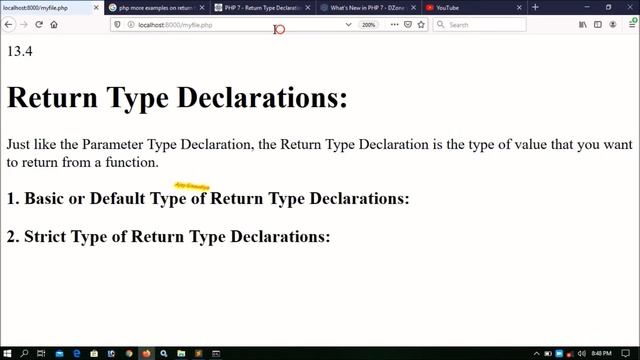Close the PHP 7 Return Type Declarations tab
The image size is (640, 360).
tap(308, 8)
